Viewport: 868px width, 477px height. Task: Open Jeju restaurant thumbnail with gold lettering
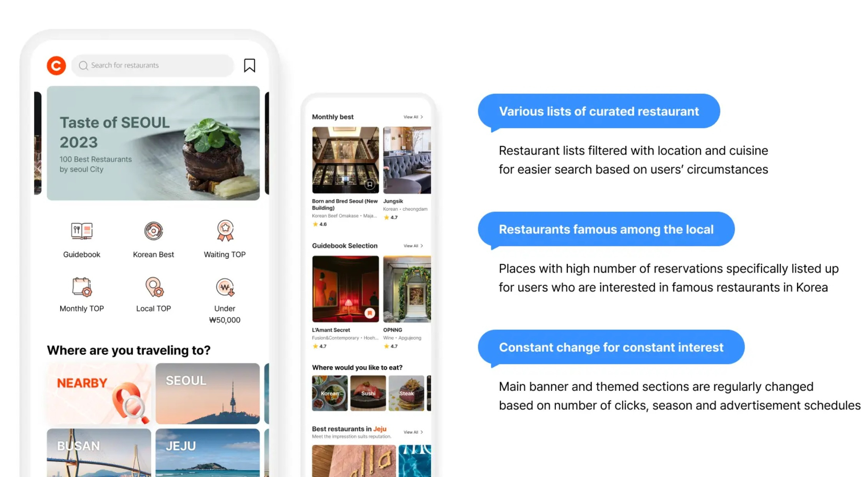(354, 461)
